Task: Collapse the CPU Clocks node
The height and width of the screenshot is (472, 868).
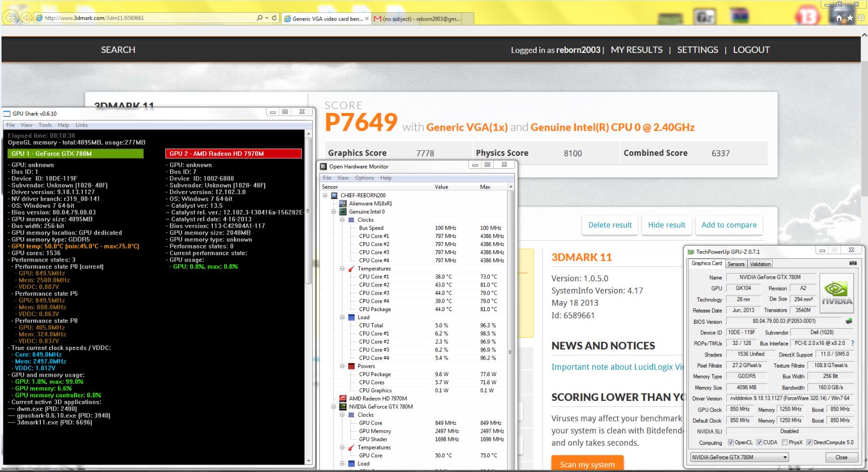Action: (x=342, y=220)
